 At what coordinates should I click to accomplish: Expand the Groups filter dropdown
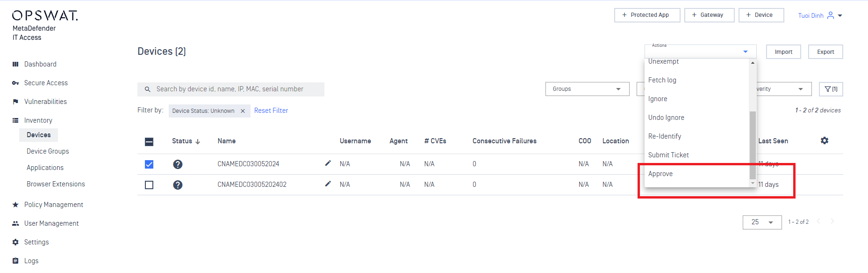(588, 89)
